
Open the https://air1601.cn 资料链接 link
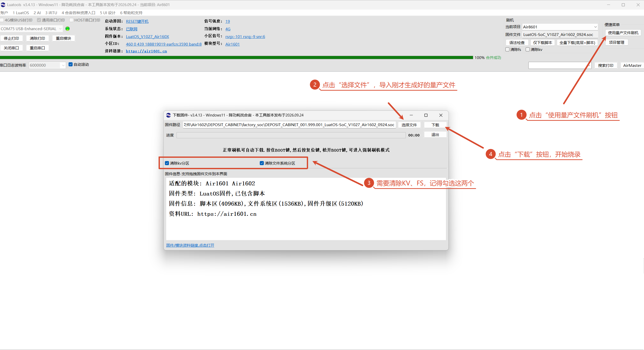146,51
